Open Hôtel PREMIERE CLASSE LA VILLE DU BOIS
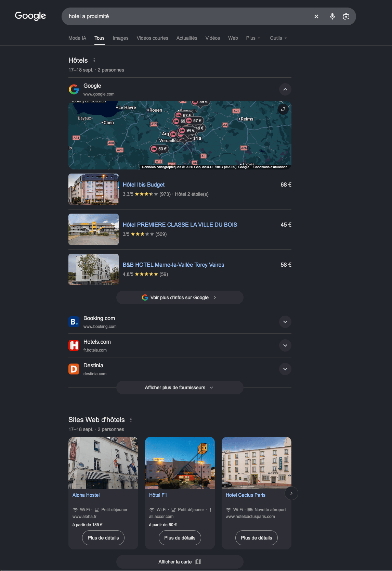392x571 pixels. click(x=180, y=225)
